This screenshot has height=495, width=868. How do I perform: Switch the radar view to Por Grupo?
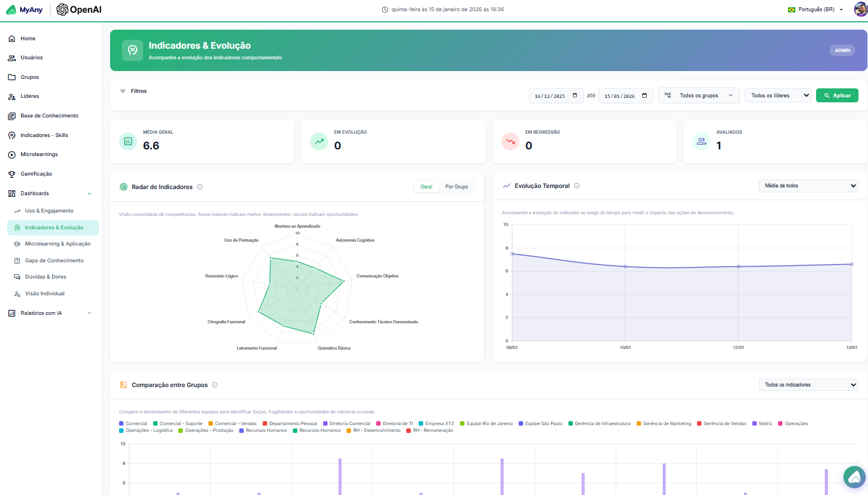click(457, 186)
